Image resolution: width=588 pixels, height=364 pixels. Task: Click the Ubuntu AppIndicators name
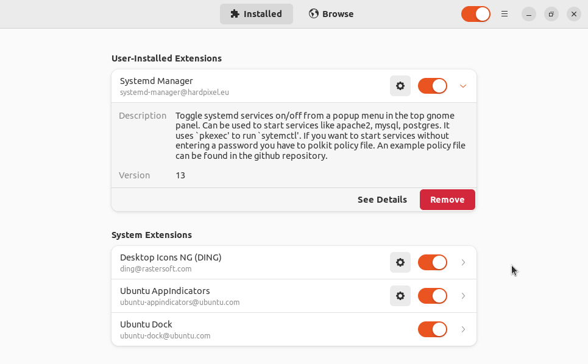[165, 291]
